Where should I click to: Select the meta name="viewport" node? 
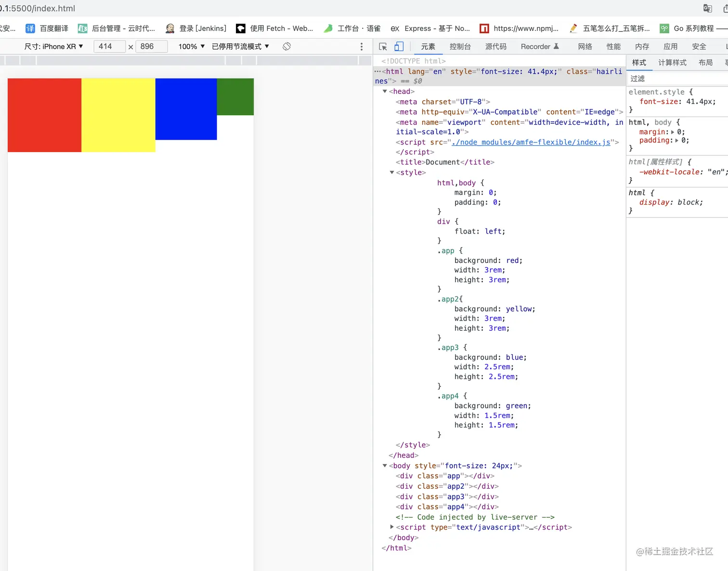pos(509,127)
